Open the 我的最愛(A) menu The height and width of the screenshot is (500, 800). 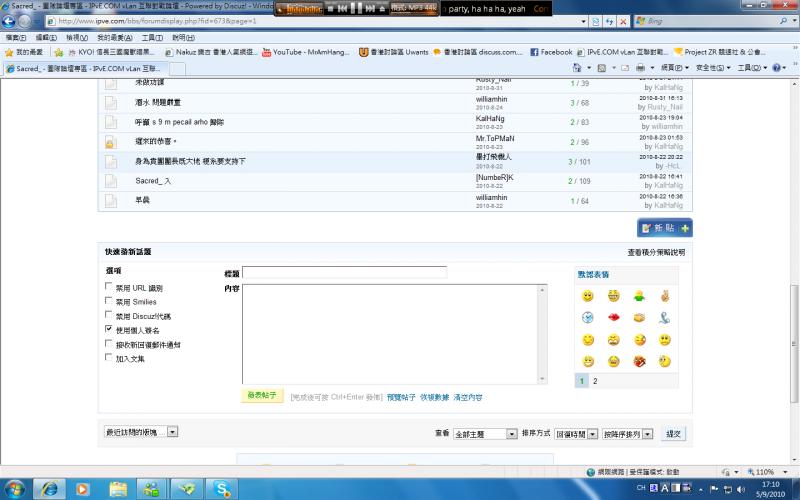(115, 38)
